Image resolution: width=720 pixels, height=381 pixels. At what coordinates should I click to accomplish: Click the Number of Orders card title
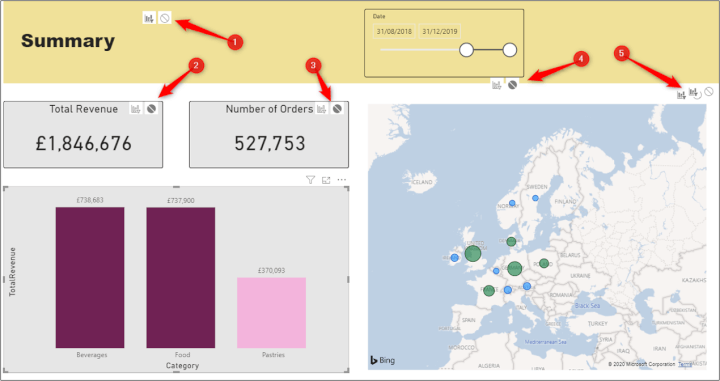click(x=269, y=109)
